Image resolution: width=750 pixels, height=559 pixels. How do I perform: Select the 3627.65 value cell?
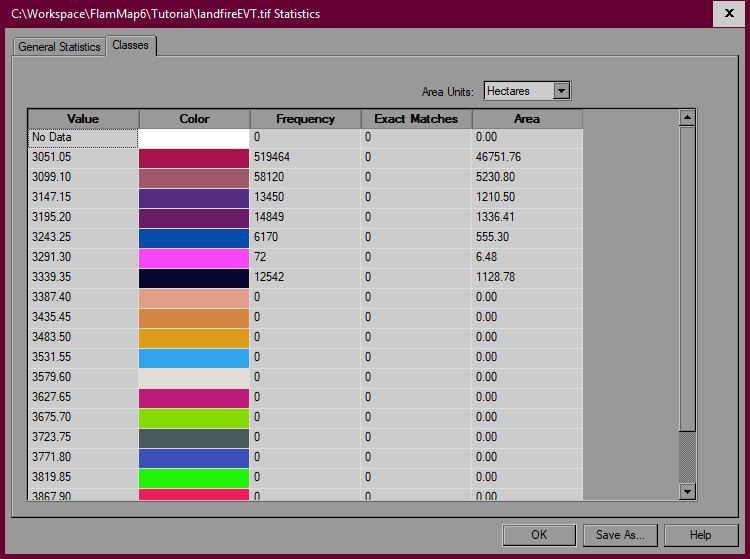coord(83,398)
